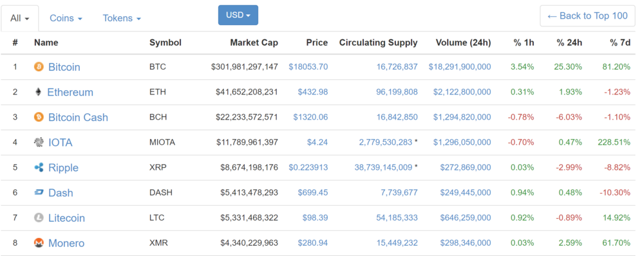Click the Bitcoin coin logo icon
The width and height of the screenshot is (644, 256).
(39, 67)
